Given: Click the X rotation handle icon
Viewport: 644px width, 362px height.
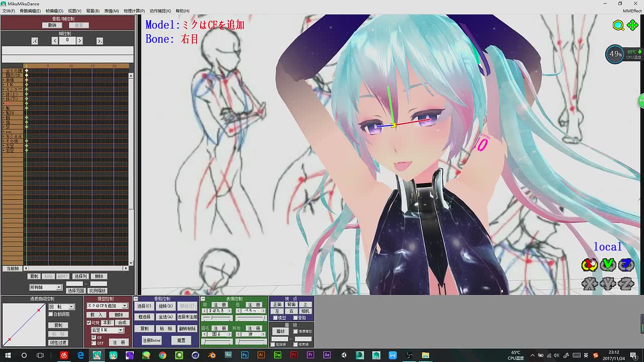Looking at the screenshot, I should coord(589,264).
